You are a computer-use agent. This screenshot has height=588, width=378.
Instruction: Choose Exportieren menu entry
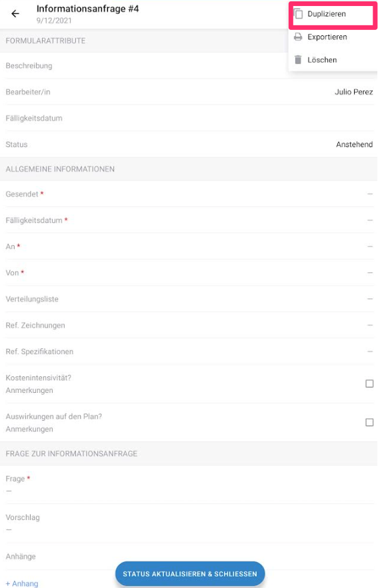pos(333,37)
